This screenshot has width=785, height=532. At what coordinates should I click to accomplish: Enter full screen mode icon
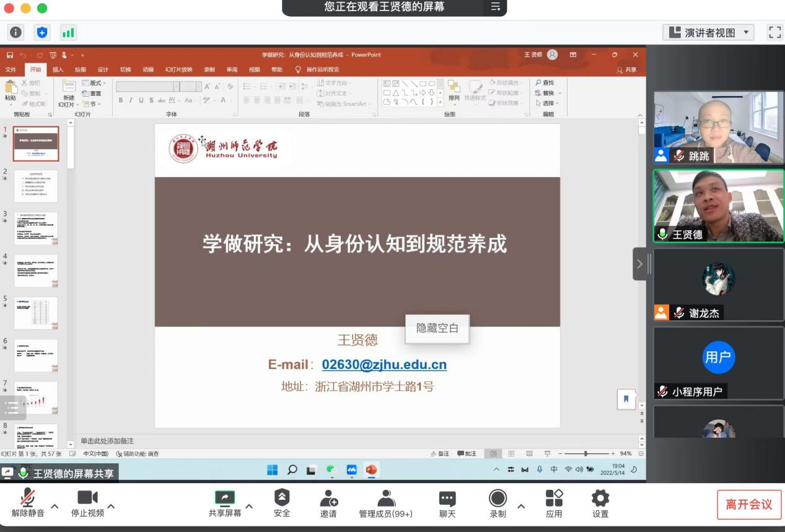pyautogui.click(x=774, y=33)
